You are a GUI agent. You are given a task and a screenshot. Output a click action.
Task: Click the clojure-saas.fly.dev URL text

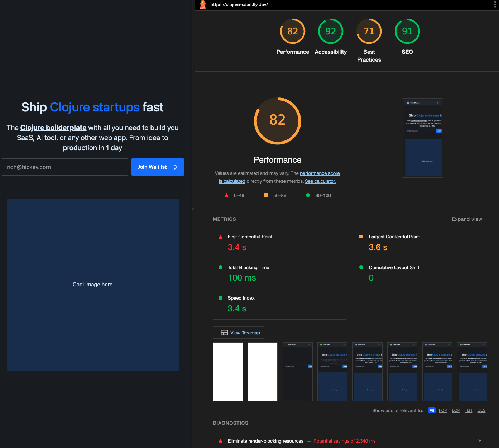coord(239,5)
